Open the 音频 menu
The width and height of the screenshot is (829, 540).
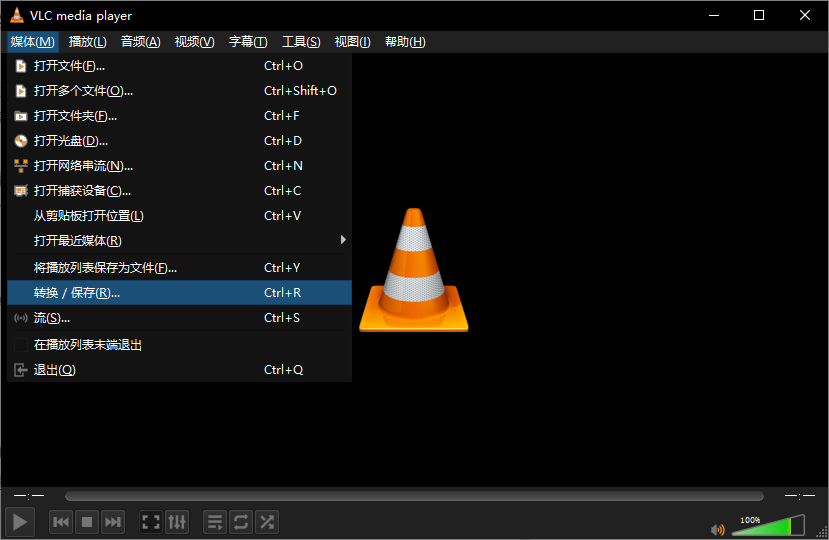(x=140, y=41)
